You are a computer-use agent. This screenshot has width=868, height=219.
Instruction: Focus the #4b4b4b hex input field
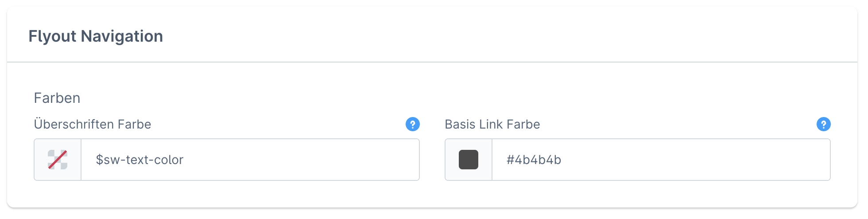(x=661, y=160)
